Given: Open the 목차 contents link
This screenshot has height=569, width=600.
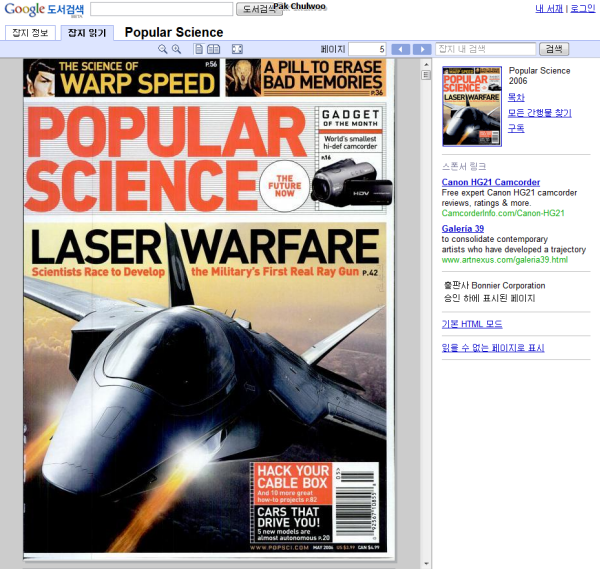Looking at the screenshot, I should pos(516,97).
